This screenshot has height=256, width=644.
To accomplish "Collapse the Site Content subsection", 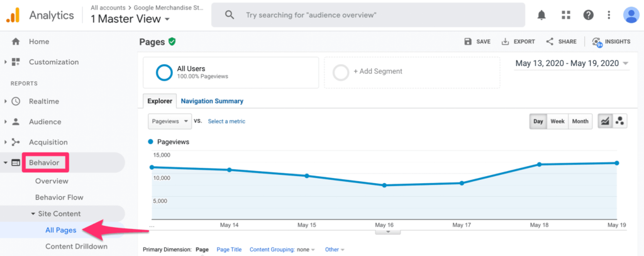I will 33,214.
